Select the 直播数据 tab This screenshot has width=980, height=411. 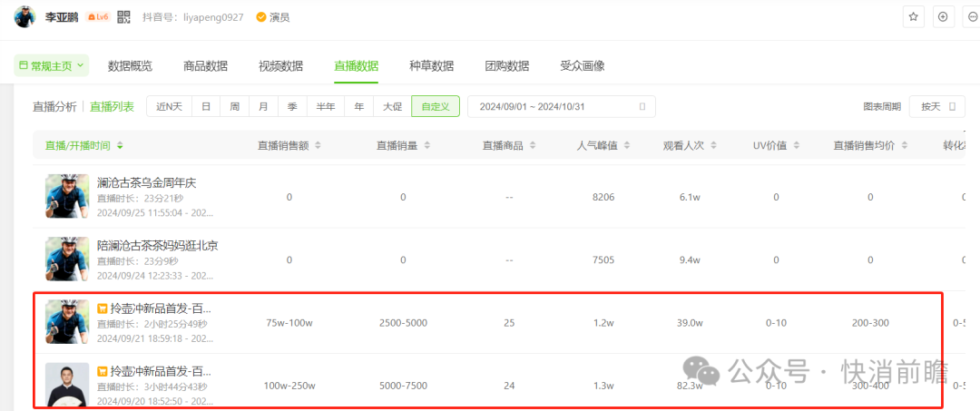pos(357,65)
